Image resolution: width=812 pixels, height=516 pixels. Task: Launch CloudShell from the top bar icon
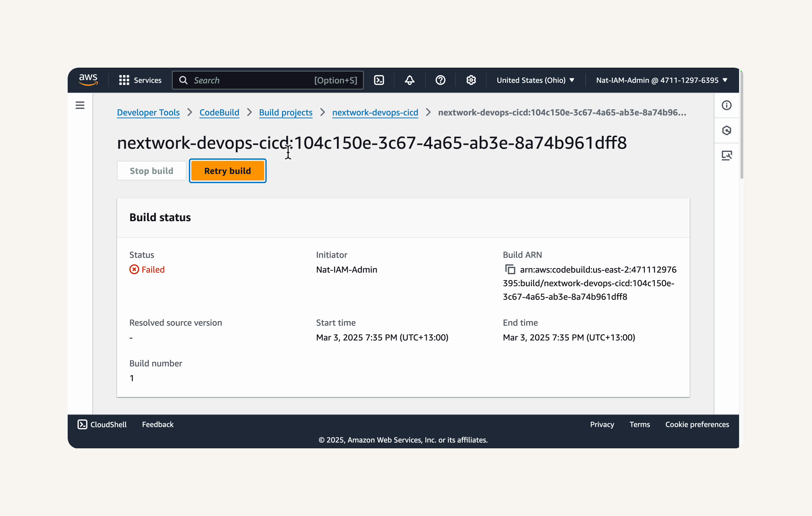pos(379,80)
